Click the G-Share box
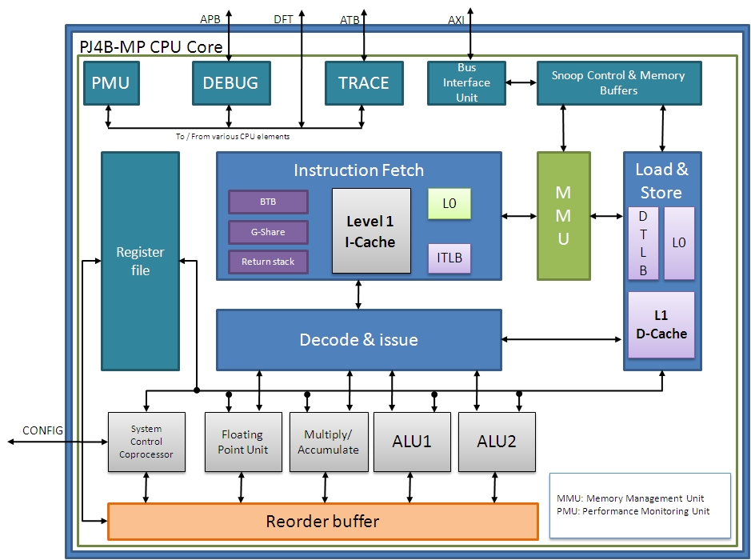The width and height of the screenshot is (751, 560). pos(268,232)
